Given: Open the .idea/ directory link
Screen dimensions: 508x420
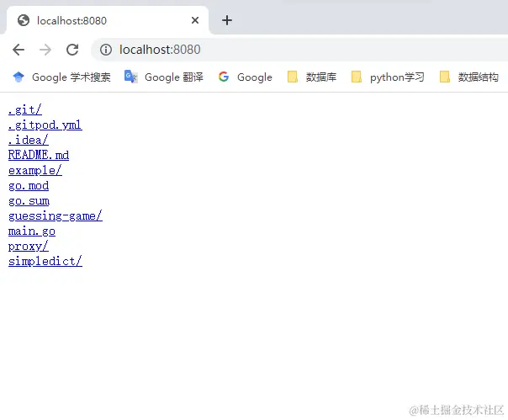Looking at the screenshot, I should coord(29,140).
